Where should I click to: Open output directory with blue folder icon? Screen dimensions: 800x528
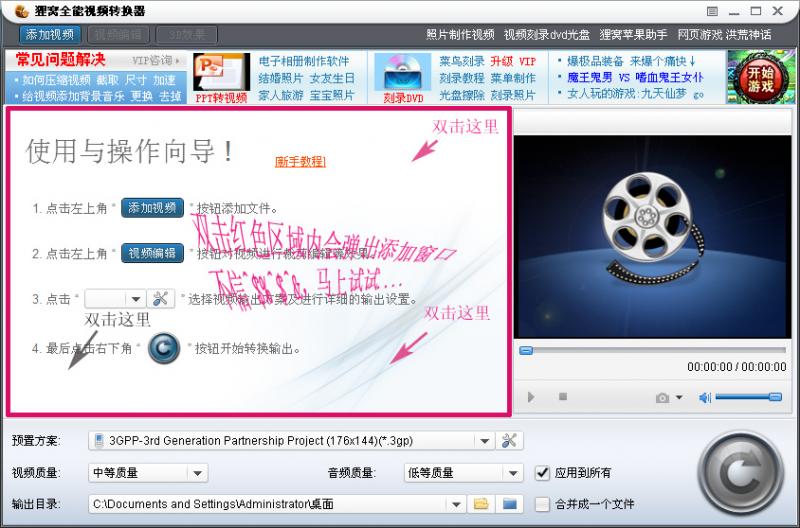509,504
